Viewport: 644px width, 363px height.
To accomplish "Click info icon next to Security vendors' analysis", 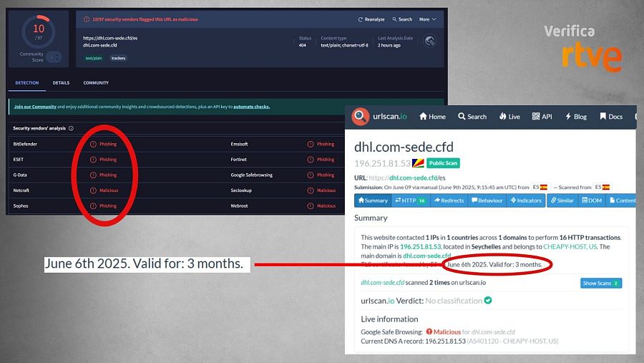I will tap(71, 129).
